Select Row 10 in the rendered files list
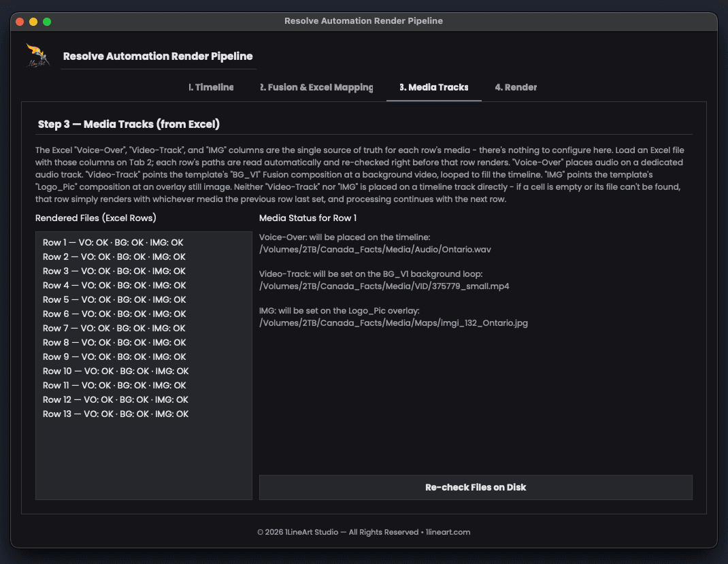 (144, 371)
